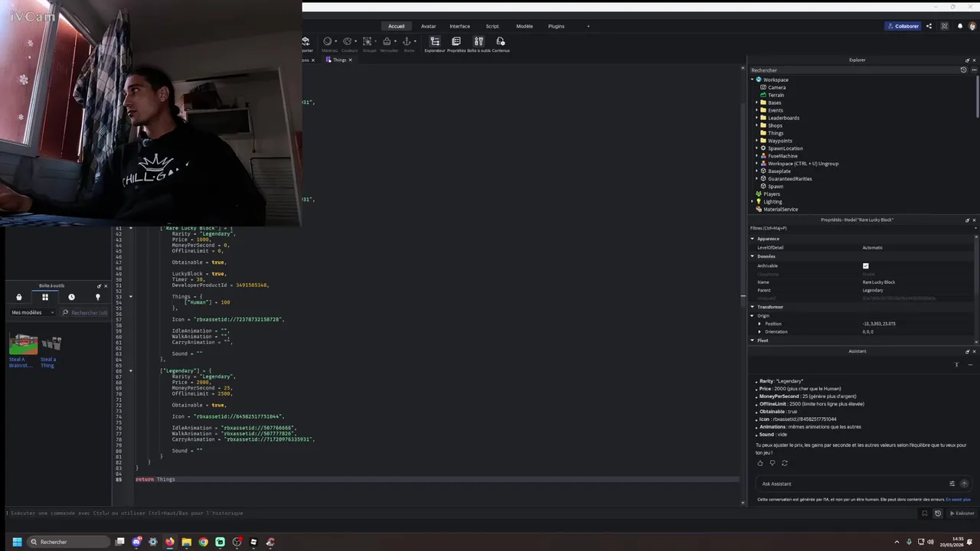Toggle the Archivable checkbox
980x551 pixels.
pos(866,266)
